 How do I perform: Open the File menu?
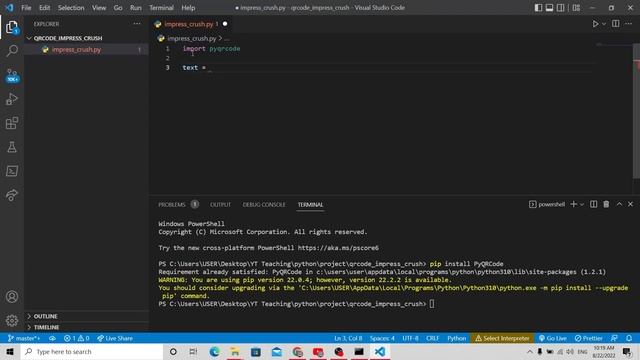(26, 8)
